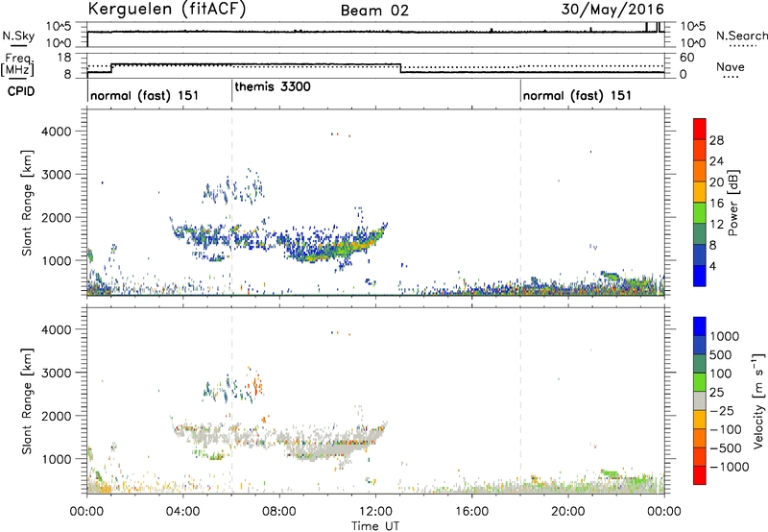The height and width of the screenshot is (532, 768).
Task: Pick the blue top segment of the velocity colorbar
Action: click(x=700, y=326)
